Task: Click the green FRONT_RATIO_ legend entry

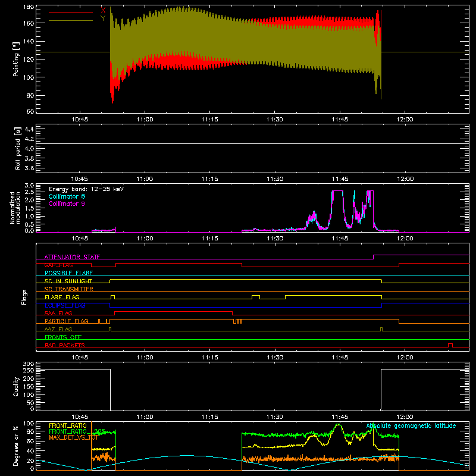Action: [77, 431]
